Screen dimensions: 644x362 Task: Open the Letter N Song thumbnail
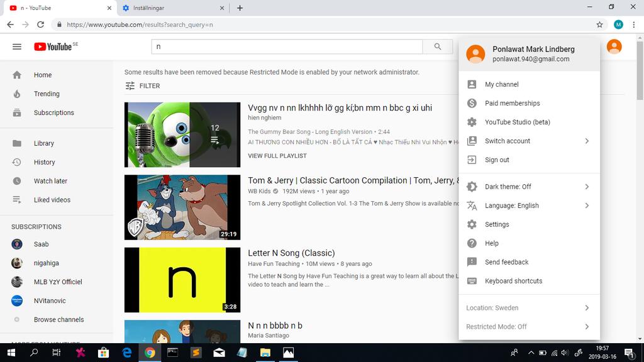click(x=182, y=280)
